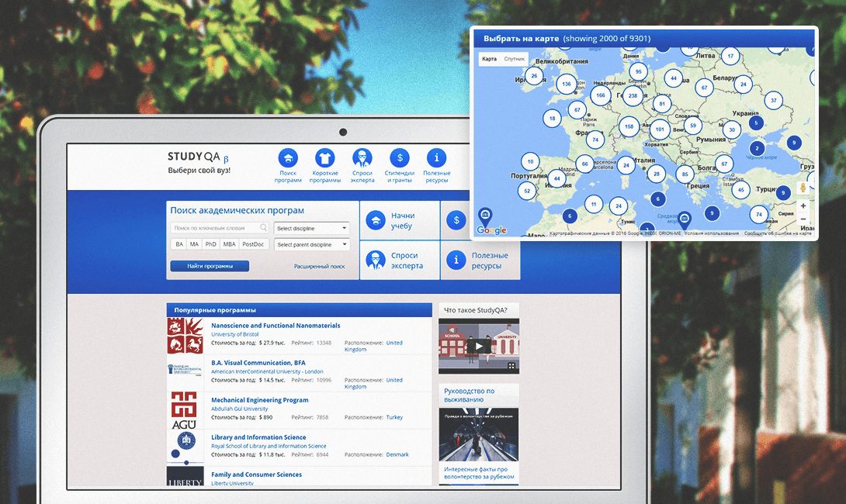Click the map cluster marker 59

click(x=693, y=126)
